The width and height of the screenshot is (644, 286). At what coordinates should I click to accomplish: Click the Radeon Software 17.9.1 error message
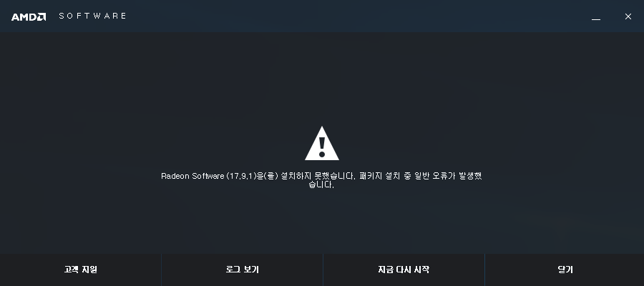[x=321, y=180]
